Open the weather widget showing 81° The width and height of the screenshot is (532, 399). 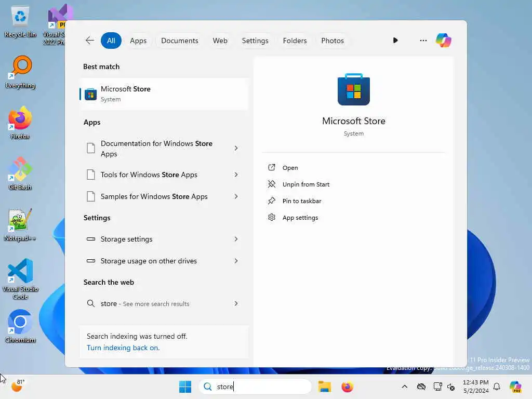(x=18, y=385)
